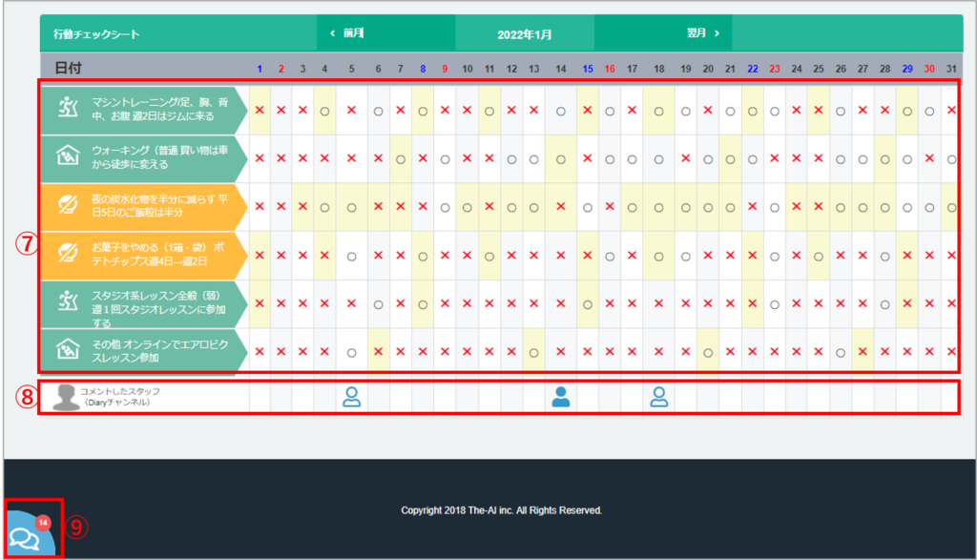The height and width of the screenshot is (560, 977).
Task: Select date 15 in the date header
Action: (x=588, y=69)
